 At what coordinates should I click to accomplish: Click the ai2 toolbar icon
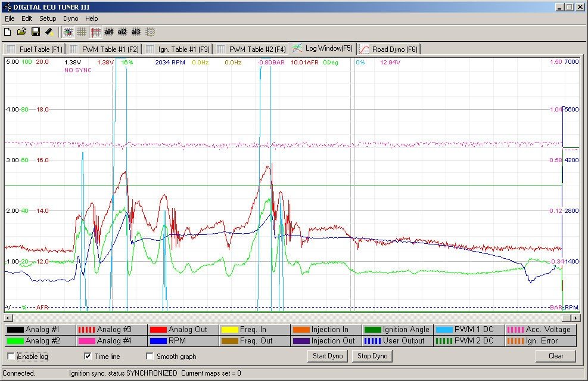coord(122,32)
